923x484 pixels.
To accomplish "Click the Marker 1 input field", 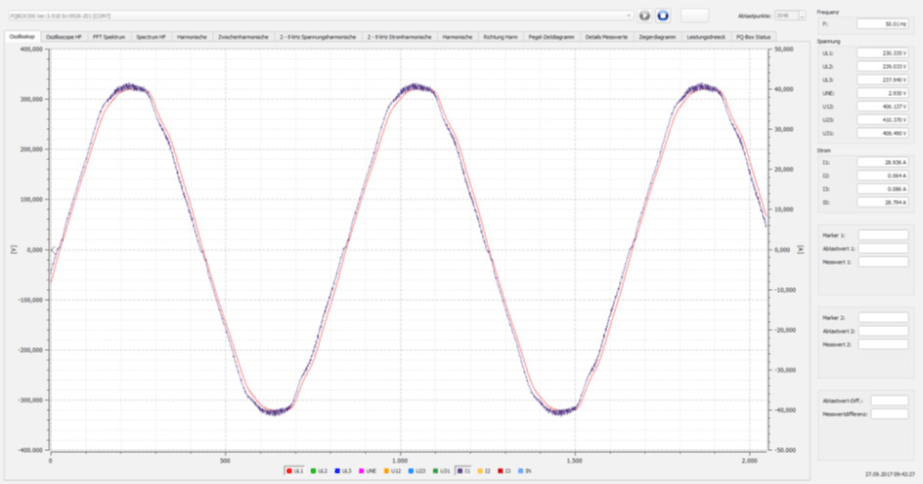I will point(883,235).
